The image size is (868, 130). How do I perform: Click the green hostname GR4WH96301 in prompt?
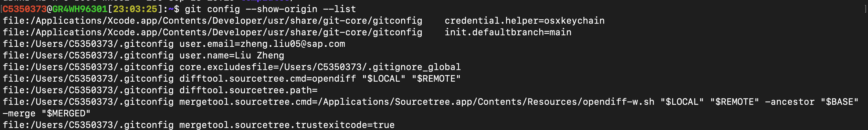(80, 9)
